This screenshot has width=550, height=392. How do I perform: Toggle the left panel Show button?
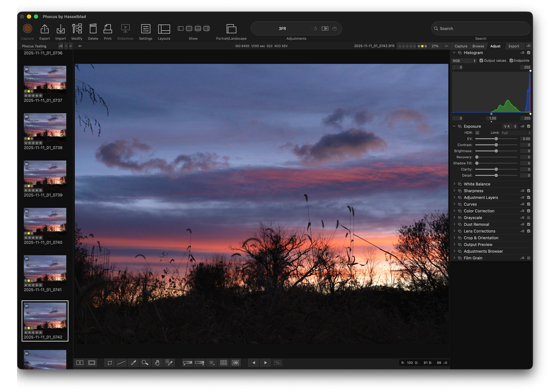180,29
